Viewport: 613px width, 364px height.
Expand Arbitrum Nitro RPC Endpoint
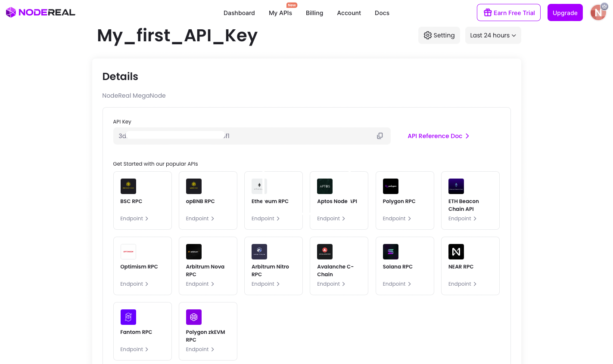pos(266,284)
